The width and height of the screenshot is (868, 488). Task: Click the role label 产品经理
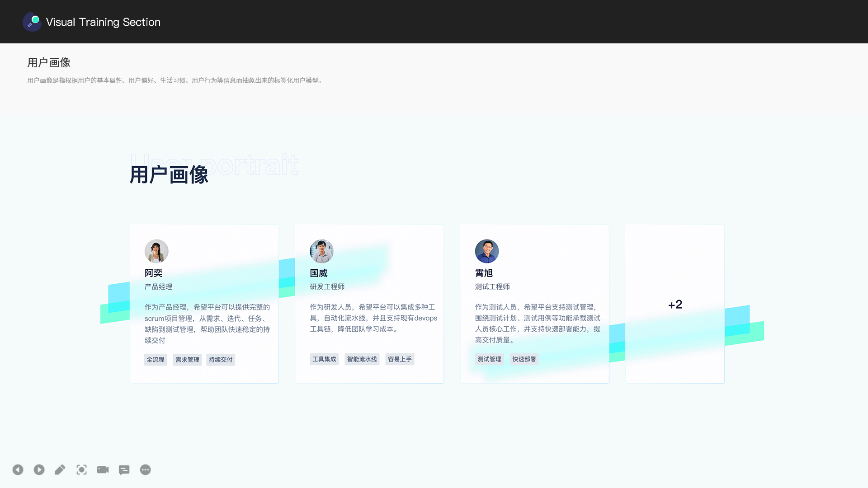tap(159, 286)
